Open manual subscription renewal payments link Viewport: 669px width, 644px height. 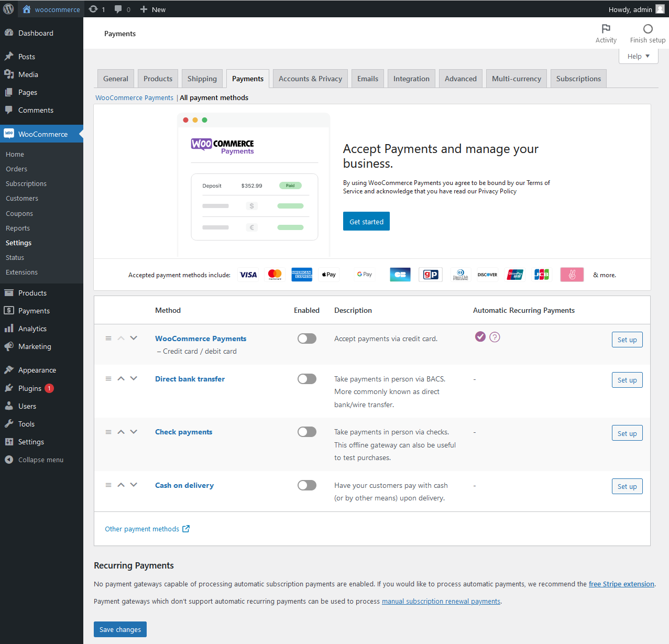[441, 601]
